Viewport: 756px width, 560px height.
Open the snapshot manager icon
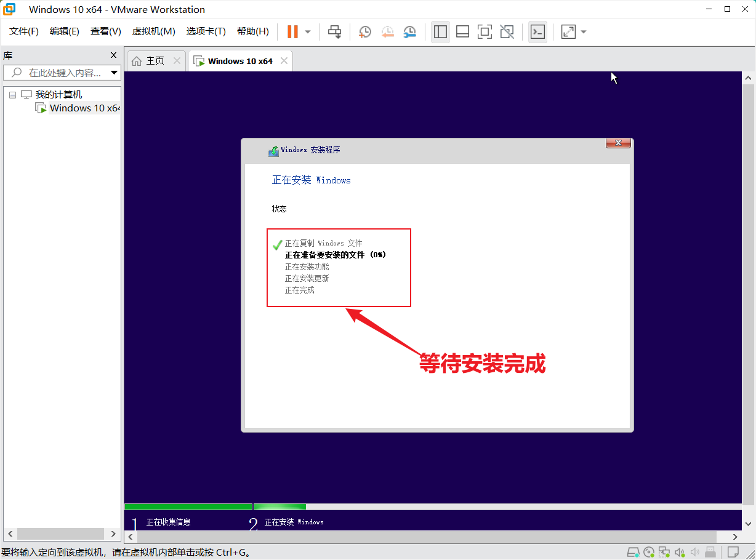[x=409, y=31]
